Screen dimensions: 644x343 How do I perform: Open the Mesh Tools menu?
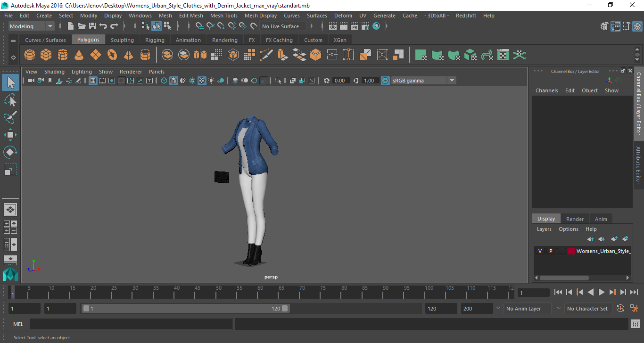point(224,16)
